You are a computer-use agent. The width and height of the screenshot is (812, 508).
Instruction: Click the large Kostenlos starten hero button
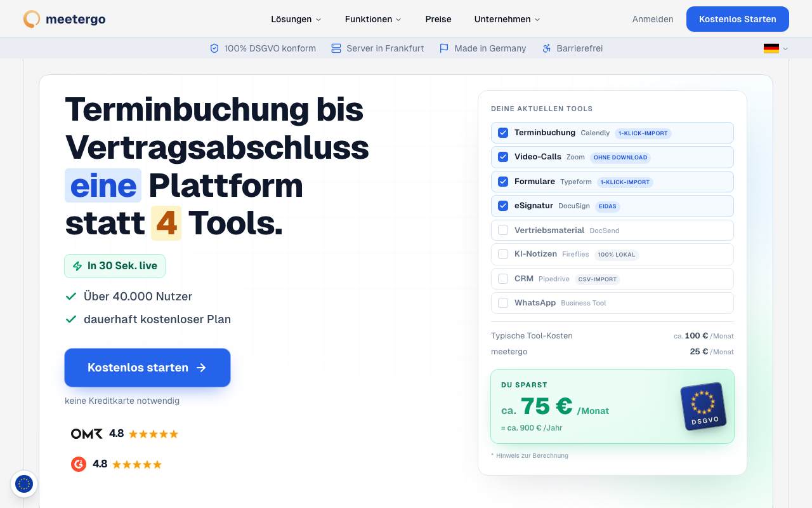pyautogui.click(x=147, y=368)
